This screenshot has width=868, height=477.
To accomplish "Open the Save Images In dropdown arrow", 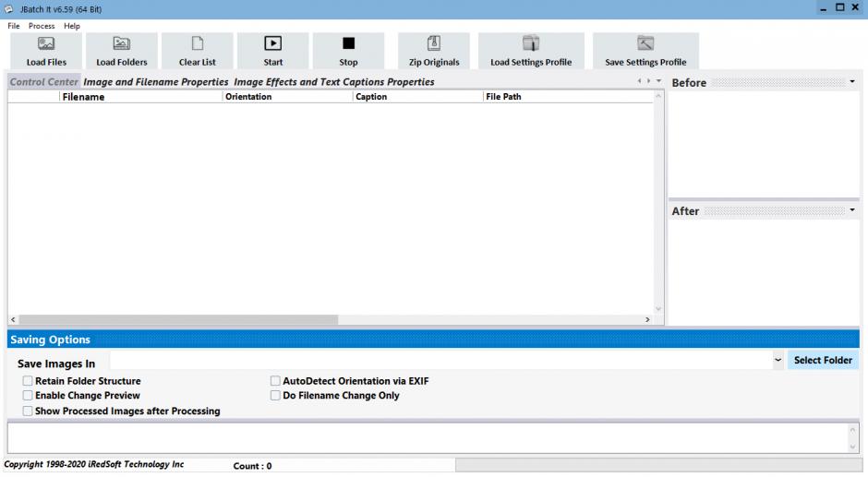I will click(778, 360).
